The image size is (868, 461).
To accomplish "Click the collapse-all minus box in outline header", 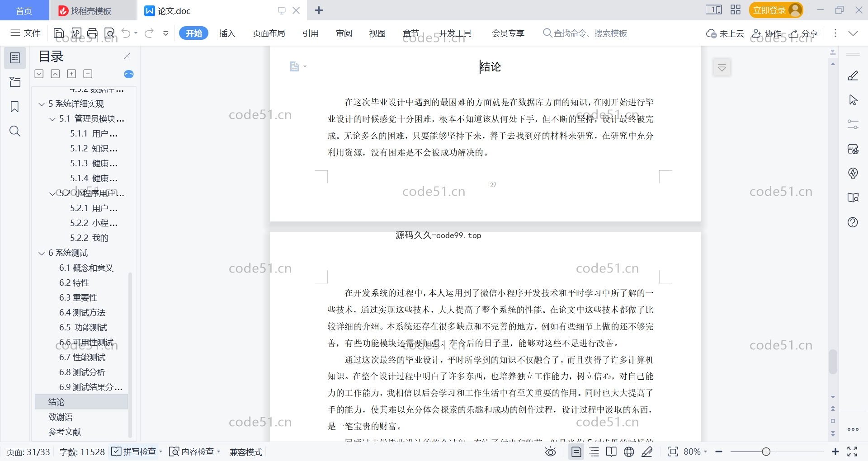I will (88, 74).
